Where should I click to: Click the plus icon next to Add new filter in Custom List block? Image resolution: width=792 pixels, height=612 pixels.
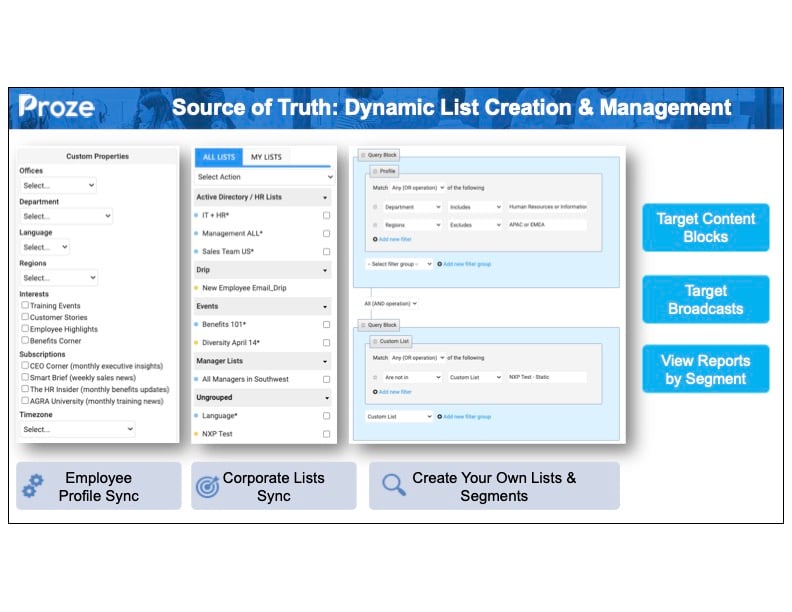tap(375, 392)
